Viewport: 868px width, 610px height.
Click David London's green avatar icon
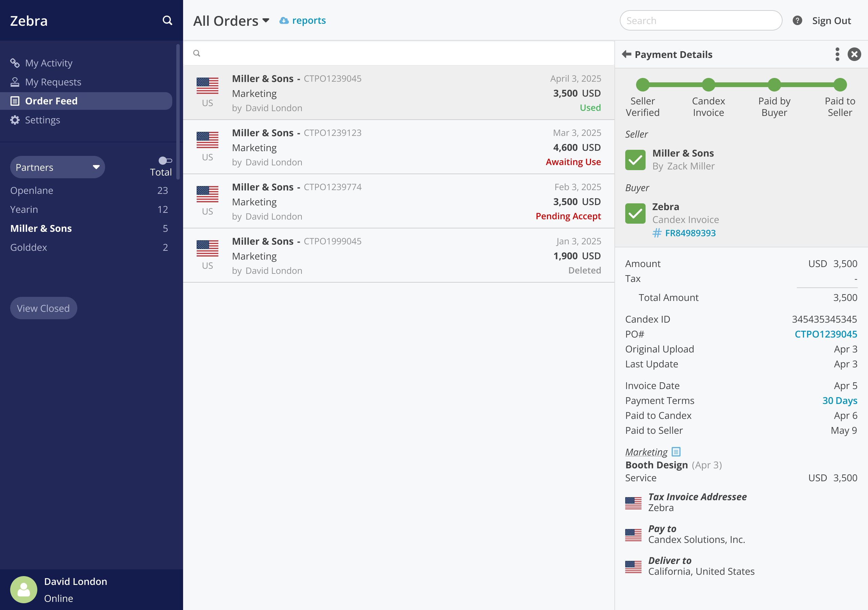(23, 589)
